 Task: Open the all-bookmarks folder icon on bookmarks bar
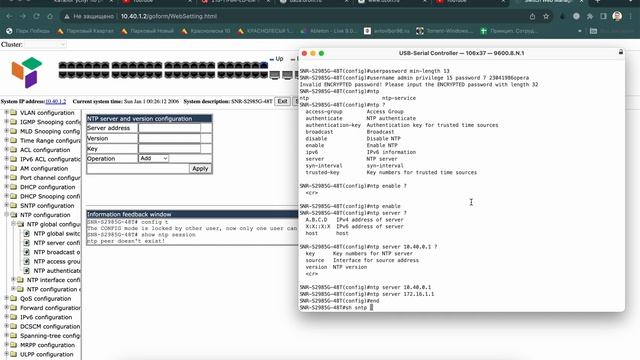point(593,31)
